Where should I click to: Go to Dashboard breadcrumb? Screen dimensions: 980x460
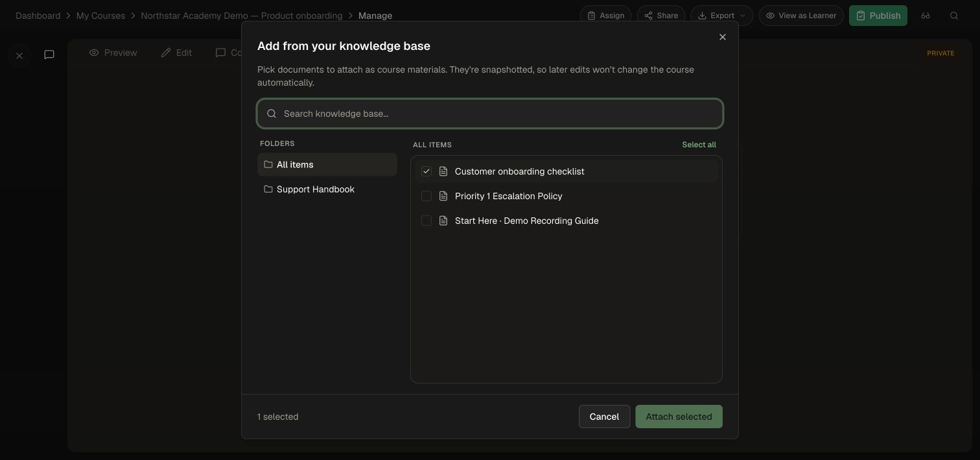click(38, 16)
